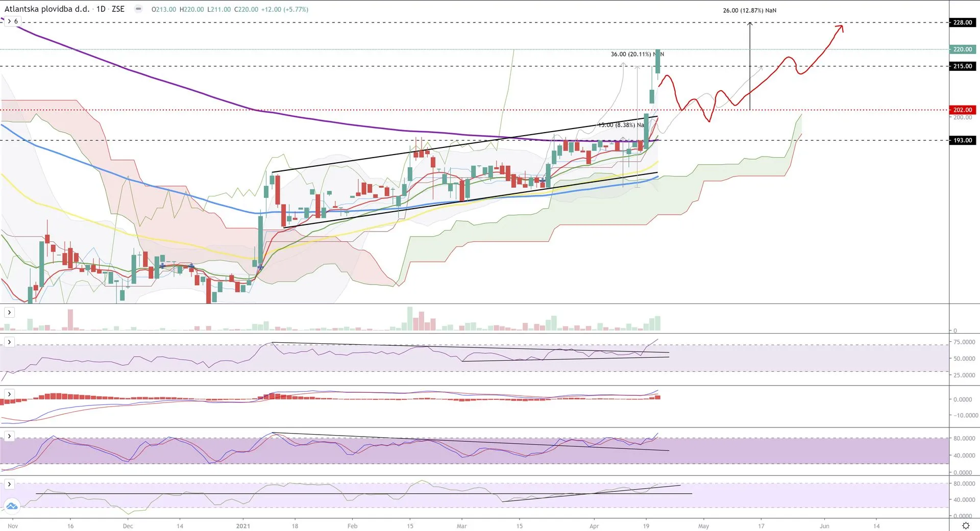Image resolution: width=980 pixels, height=531 pixels.
Task: Select the black vertical measurement arrow
Action: point(750,66)
